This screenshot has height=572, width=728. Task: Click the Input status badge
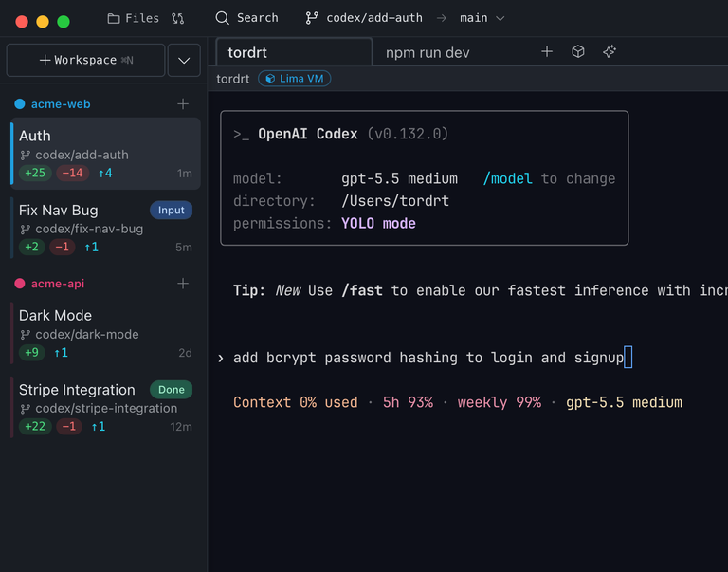click(171, 210)
